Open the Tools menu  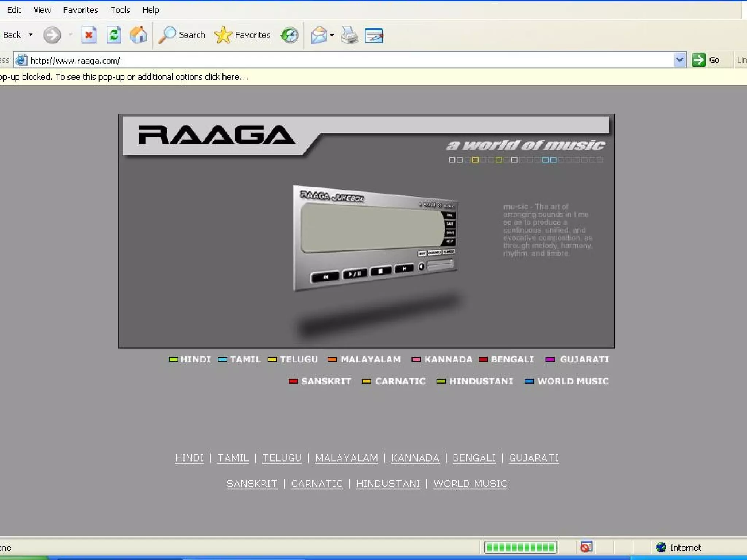coord(120,10)
